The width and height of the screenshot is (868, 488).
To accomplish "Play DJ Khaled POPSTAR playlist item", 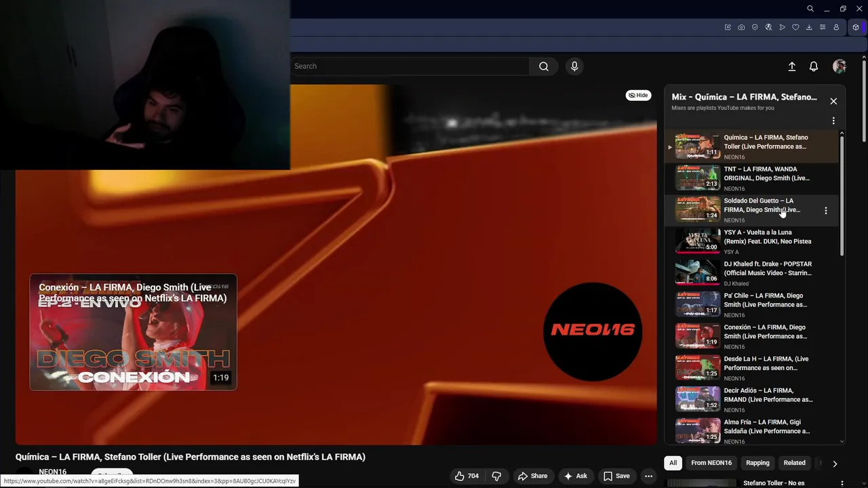I will coord(751,274).
